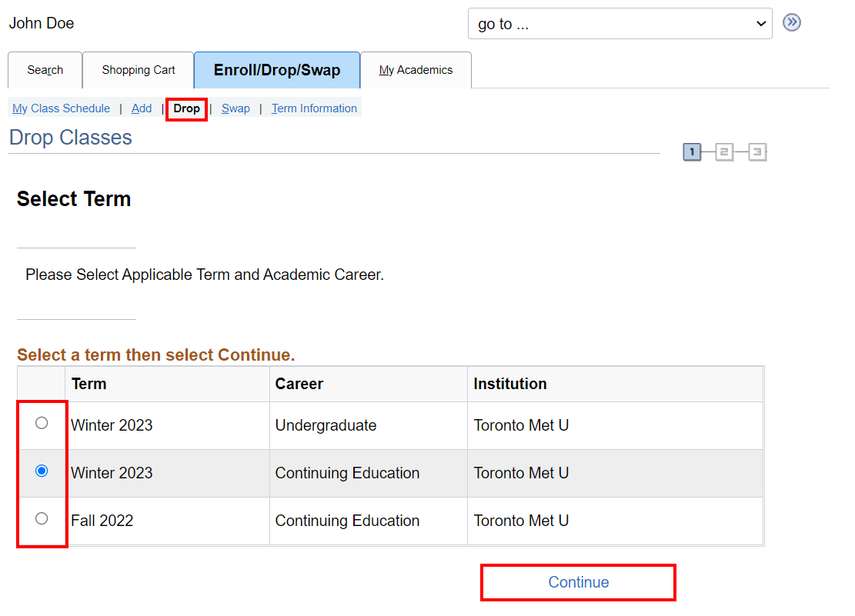Screen dimensions: 855x616
Task: Switch to the Search tab
Action: tap(45, 70)
